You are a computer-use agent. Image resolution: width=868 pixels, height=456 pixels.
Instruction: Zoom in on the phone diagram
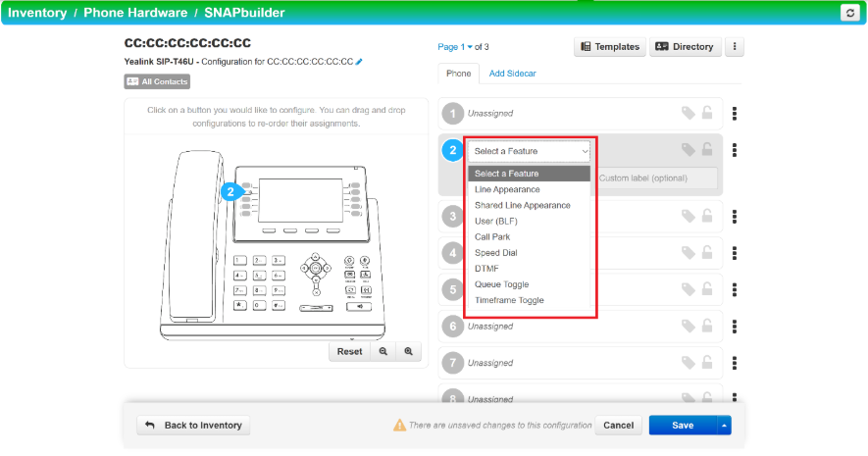(409, 351)
